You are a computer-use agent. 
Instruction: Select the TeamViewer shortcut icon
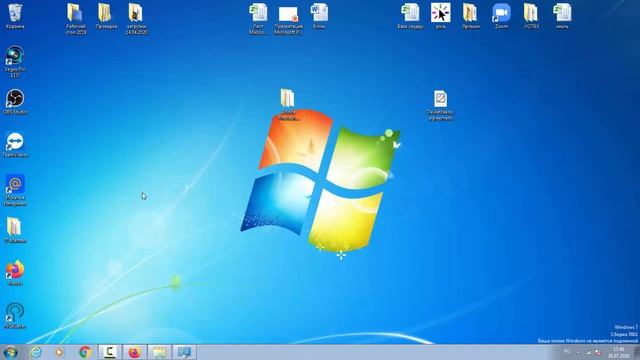(x=15, y=144)
